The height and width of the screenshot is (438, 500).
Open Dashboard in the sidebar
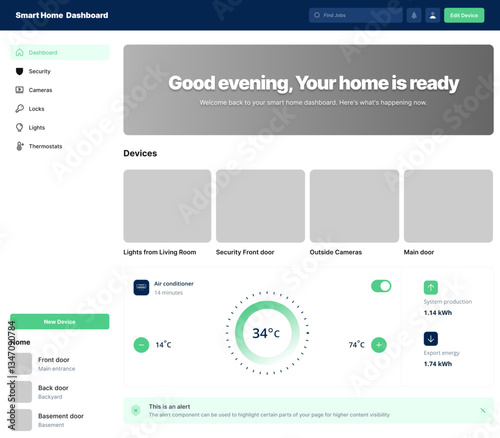[60, 52]
